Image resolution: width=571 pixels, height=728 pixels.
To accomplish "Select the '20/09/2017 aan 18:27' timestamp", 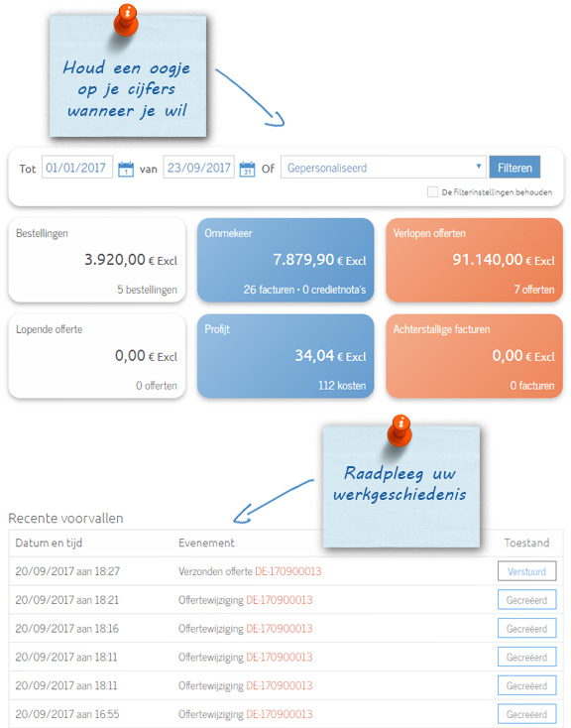I will [67, 571].
